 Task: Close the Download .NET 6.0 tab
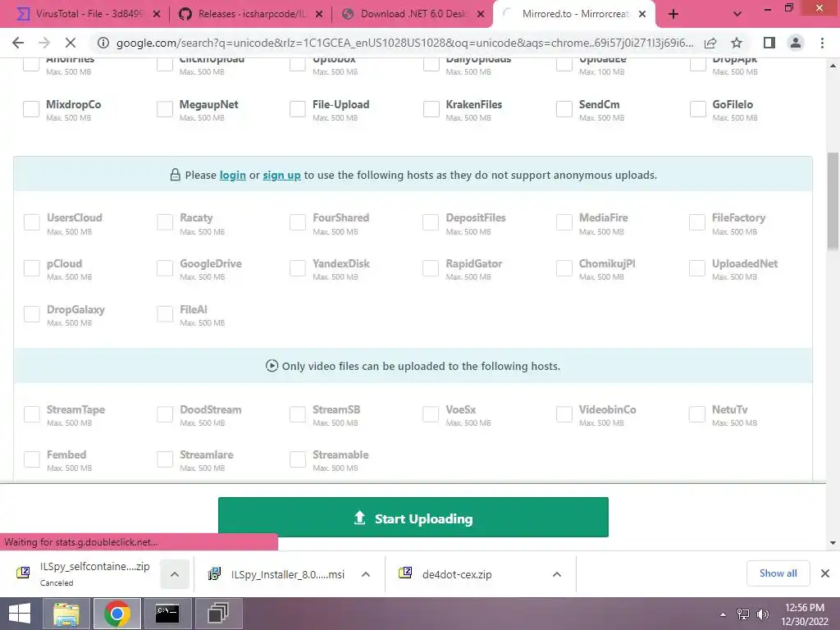[481, 15]
